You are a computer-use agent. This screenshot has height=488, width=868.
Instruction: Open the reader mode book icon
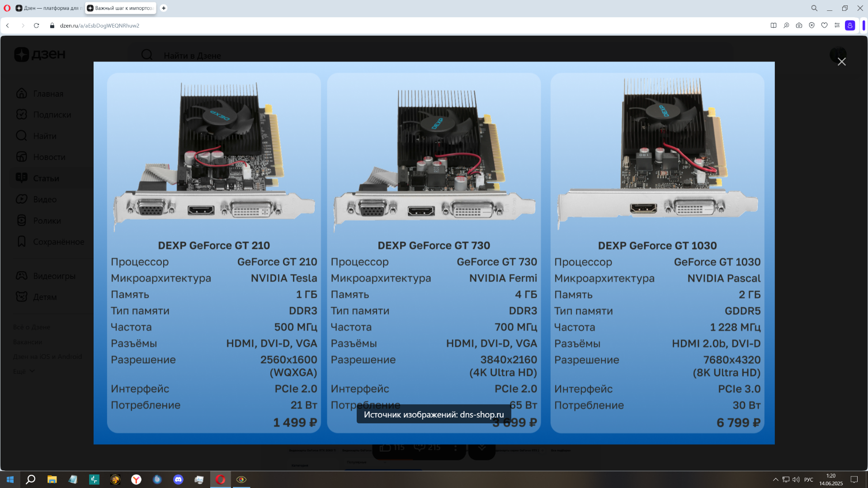point(774,26)
